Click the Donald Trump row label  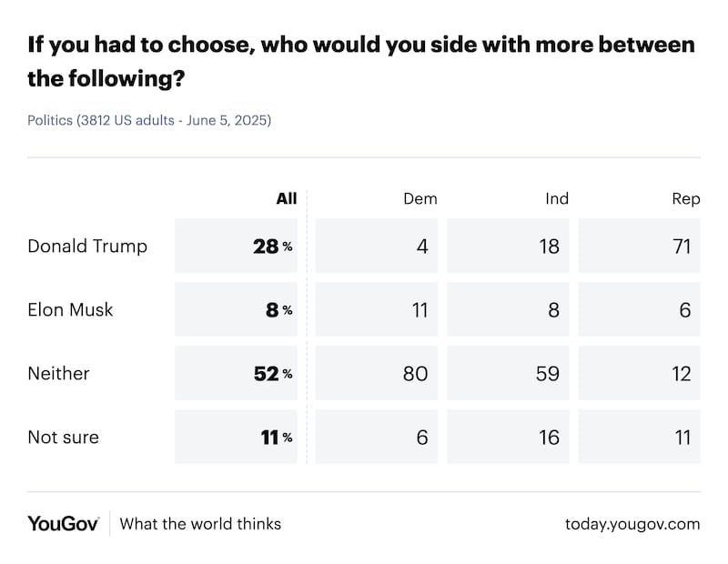[x=87, y=246]
